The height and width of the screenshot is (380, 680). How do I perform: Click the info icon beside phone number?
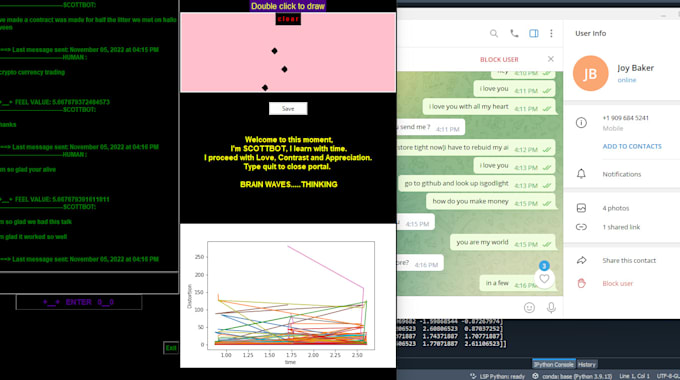pos(581,123)
